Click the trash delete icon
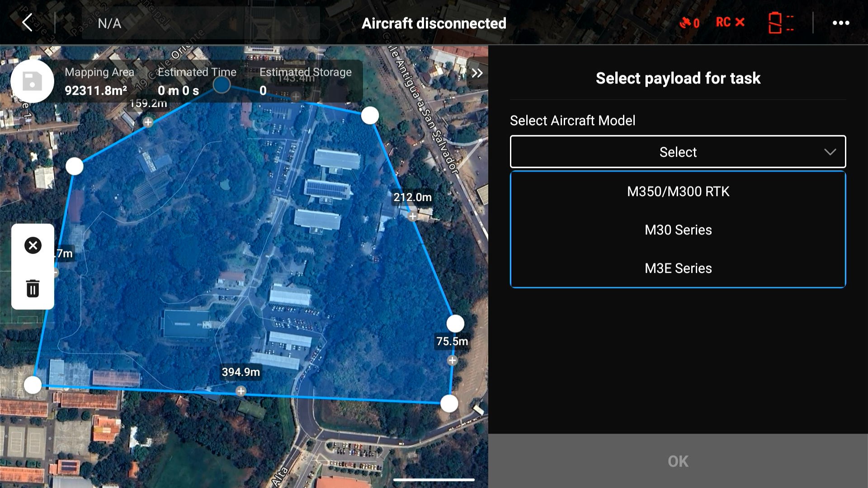The width and height of the screenshot is (868, 488). (33, 288)
